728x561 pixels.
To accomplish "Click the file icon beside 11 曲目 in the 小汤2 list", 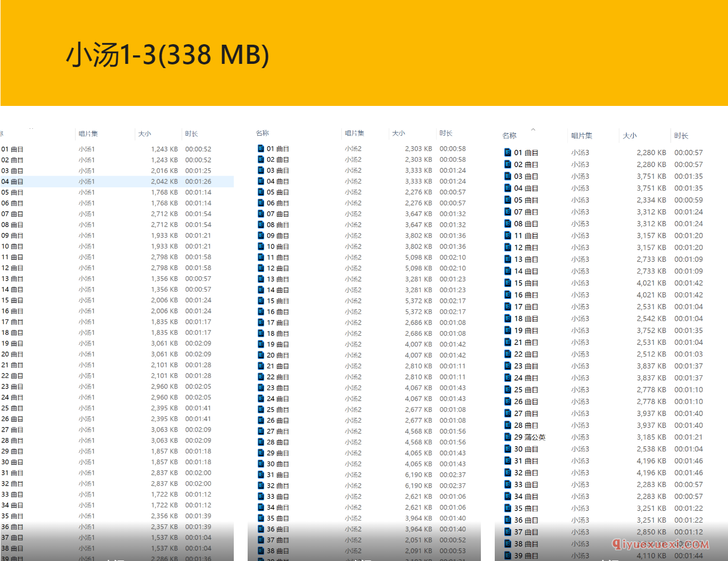I will point(261,257).
